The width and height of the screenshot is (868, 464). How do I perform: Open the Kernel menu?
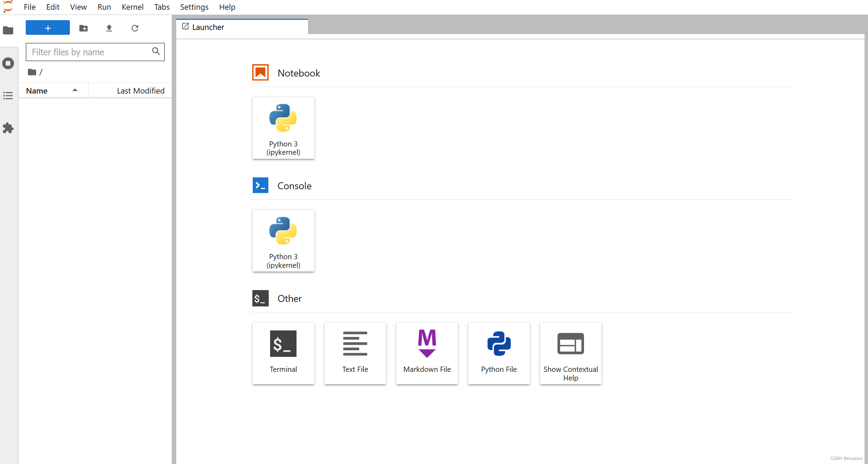click(x=132, y=7)
